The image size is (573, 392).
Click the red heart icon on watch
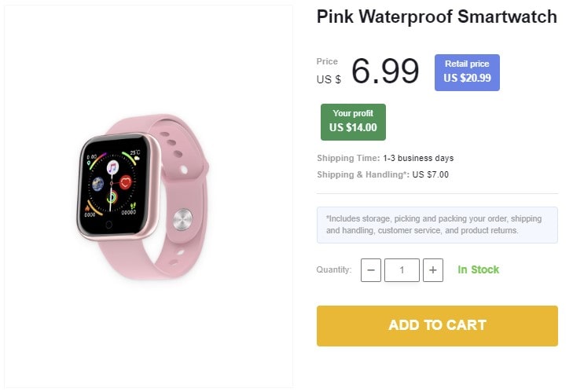[127, 182]
